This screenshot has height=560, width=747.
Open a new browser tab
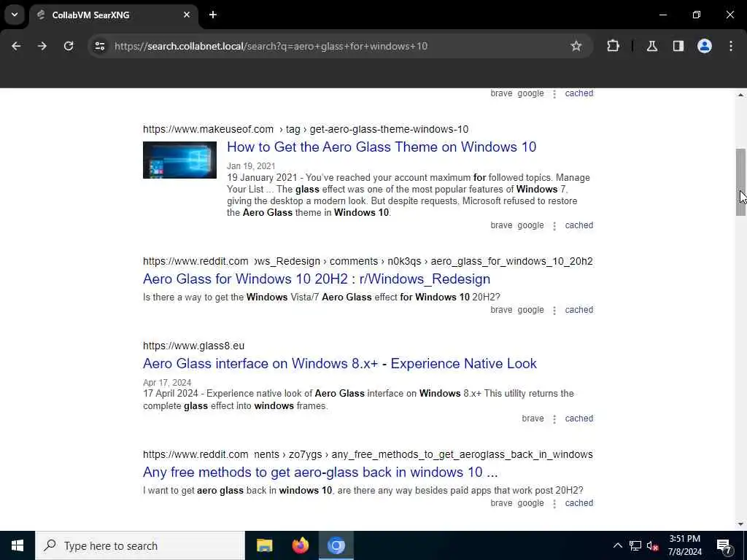point(213,15)
